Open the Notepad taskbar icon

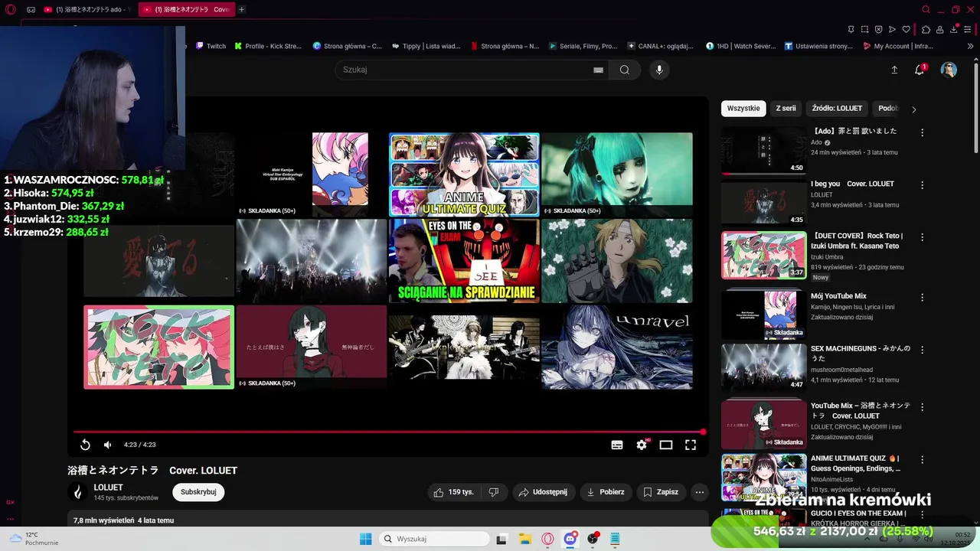(615, 539)
